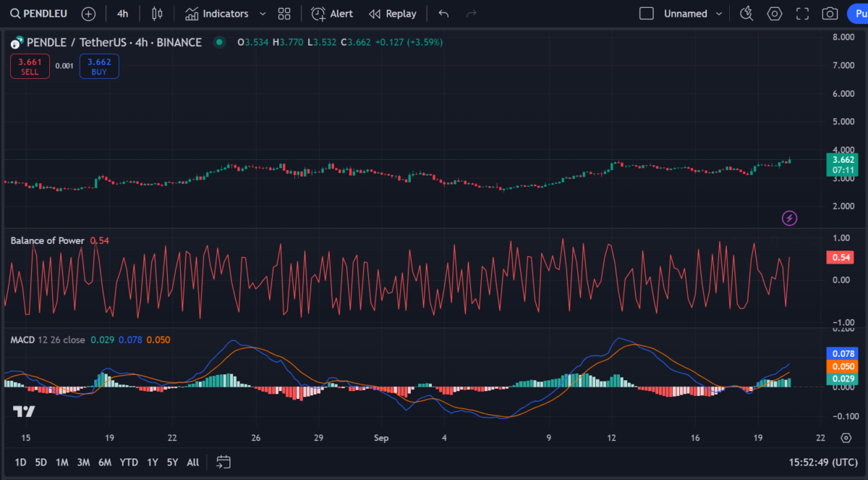Click the TradingView logo
868x480 pixels.
tap(24, 411)
